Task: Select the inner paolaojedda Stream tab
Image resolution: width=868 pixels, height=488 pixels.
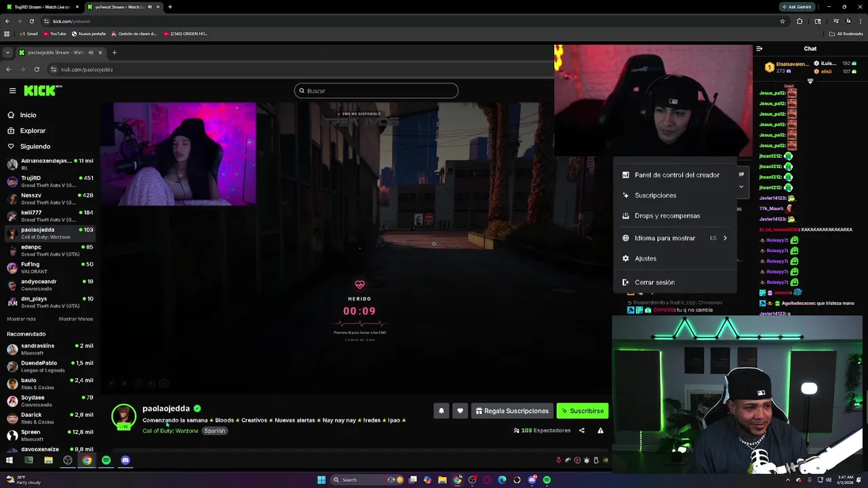Action: [x=60, y=52]
